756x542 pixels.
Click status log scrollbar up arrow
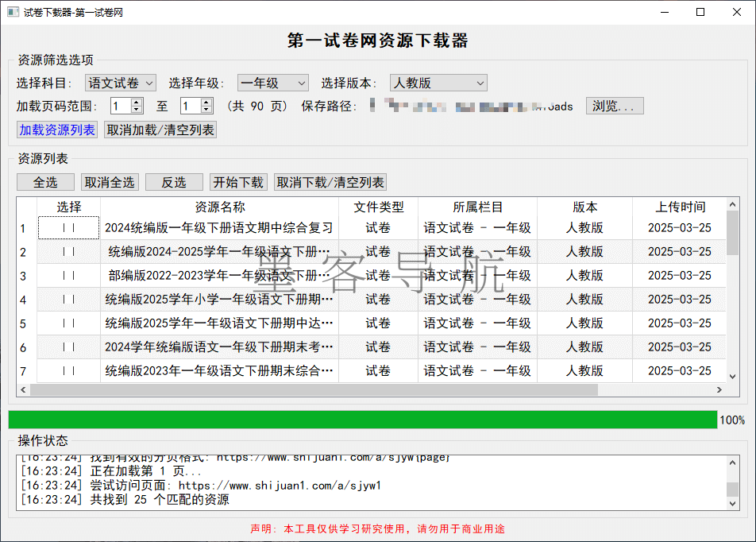[x=732, y=463]
